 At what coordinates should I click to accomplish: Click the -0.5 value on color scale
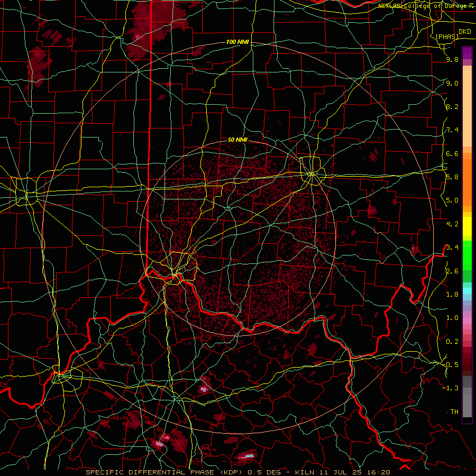coord(452,364)
